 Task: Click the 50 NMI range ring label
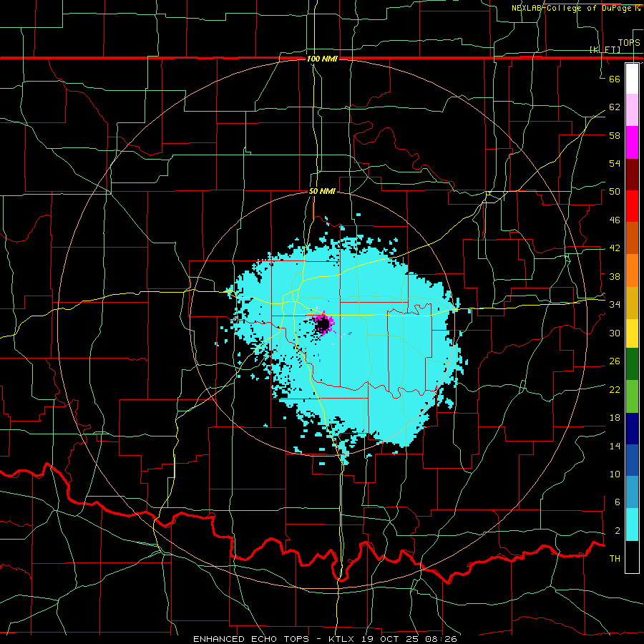click(322, 191)
